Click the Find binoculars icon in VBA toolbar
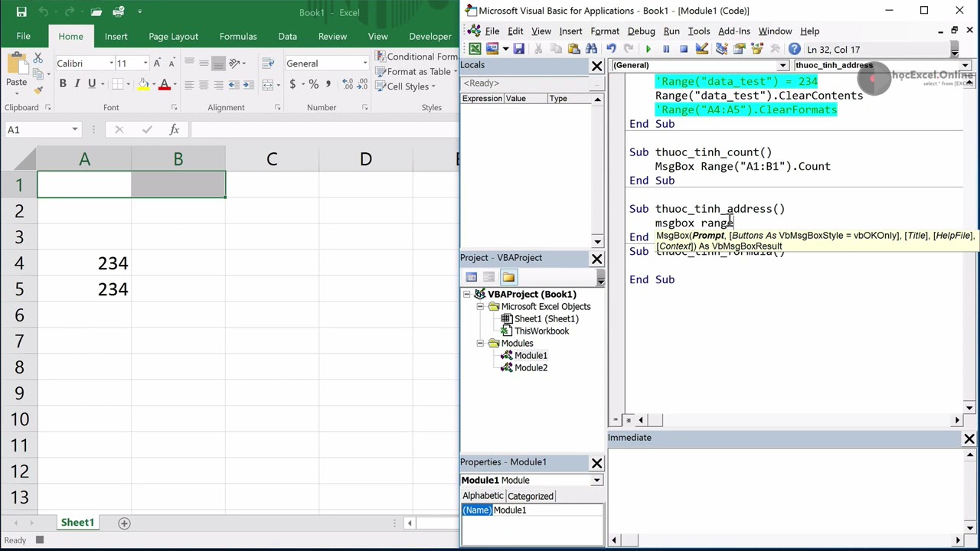980x551 pixels. [x=591, y=49]
